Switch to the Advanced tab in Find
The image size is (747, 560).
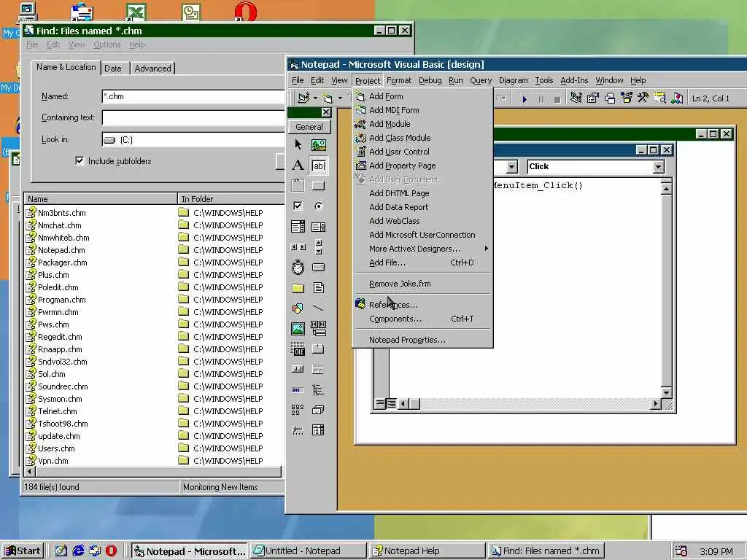[x=153, y=69]
